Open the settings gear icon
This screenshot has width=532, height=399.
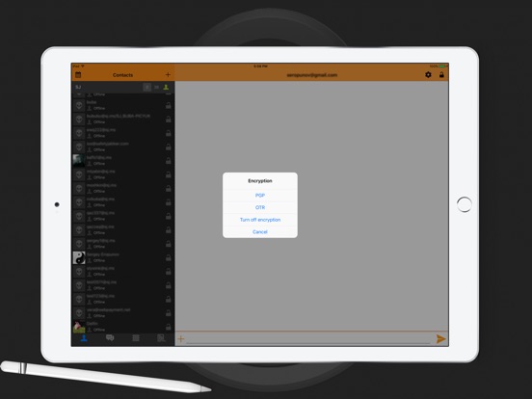point(428,74)
